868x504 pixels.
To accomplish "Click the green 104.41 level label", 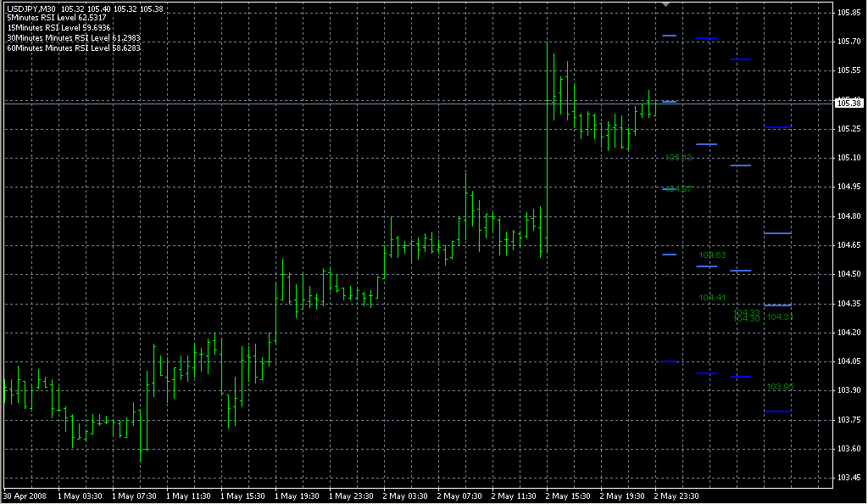I will (712, 298).
